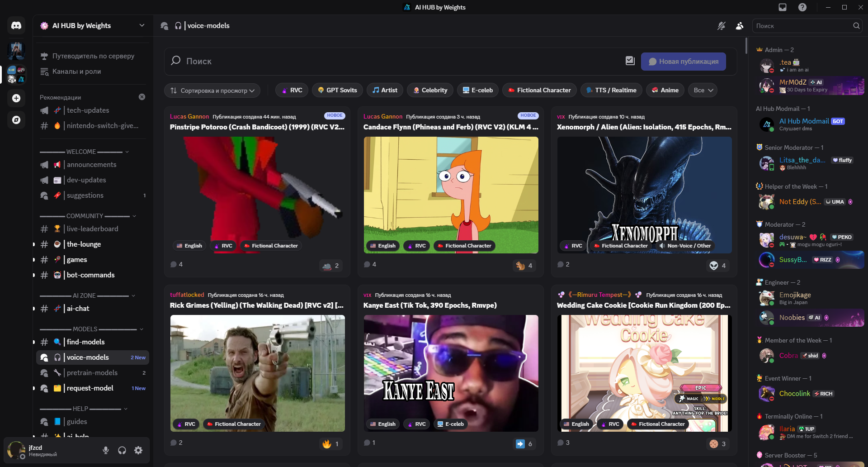This screenshot has height=467, width=868.
Task: Open the inbox icon in title bar
Action: click(783, 7)
